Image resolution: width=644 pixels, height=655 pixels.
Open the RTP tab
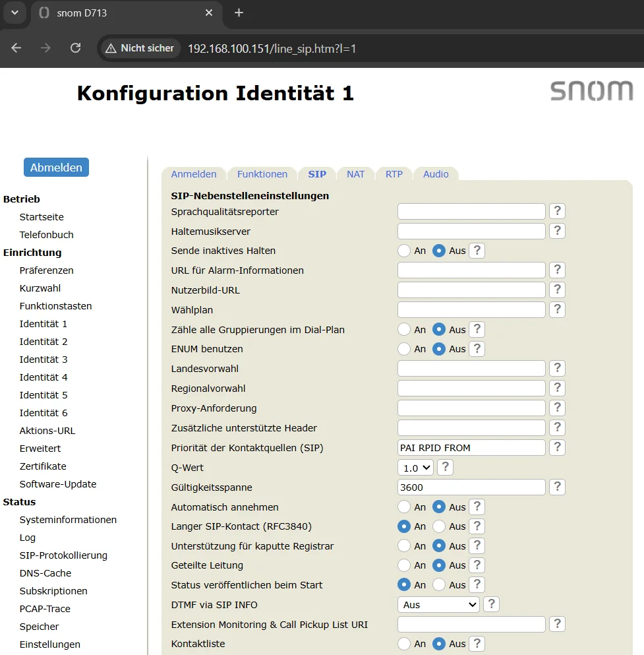pyautogui.click(x=394, y=174)
